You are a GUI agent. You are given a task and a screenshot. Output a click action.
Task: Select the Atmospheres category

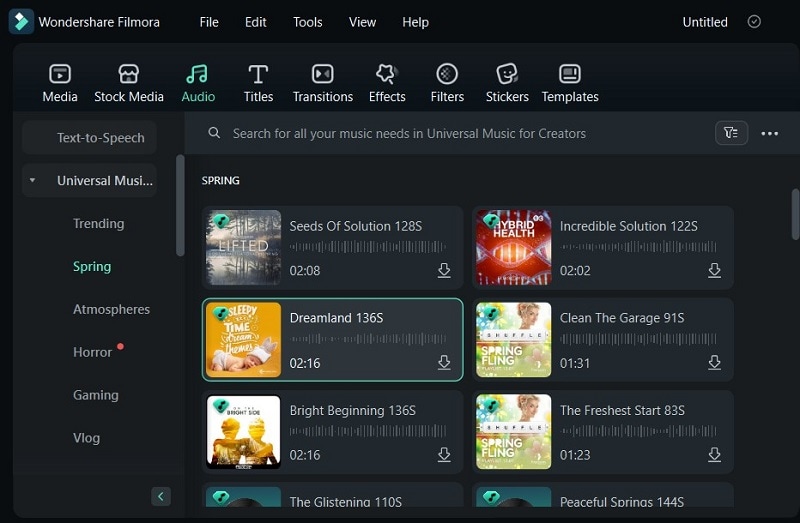point(111,309)
